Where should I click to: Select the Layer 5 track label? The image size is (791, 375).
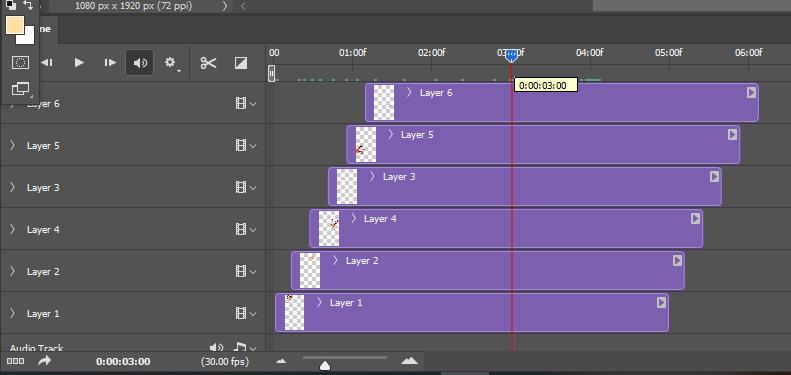pos(43,146)
